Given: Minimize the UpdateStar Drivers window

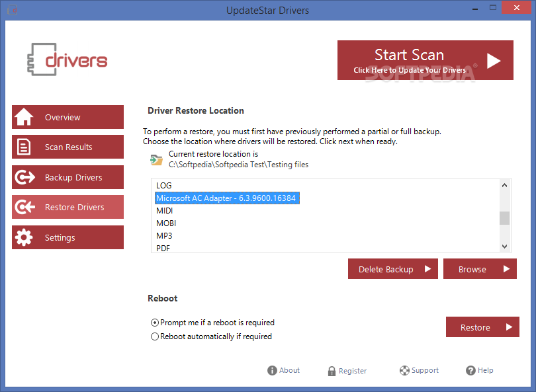Looking at the screenshot, I should click(x=475, y=8).
